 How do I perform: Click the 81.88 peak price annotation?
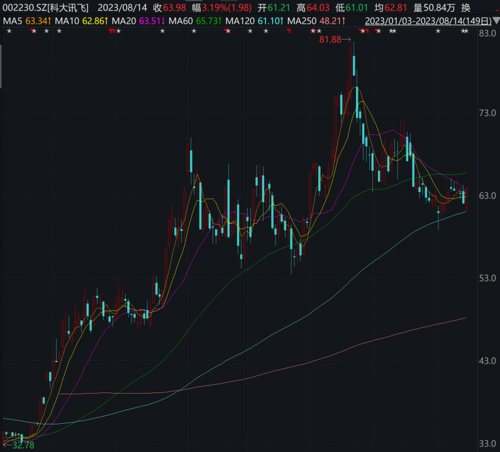(330, 40)
